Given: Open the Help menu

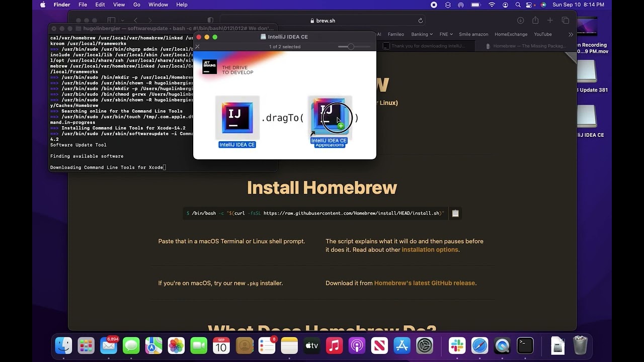Looking at the screenshot, I should [x=182, y=5].
